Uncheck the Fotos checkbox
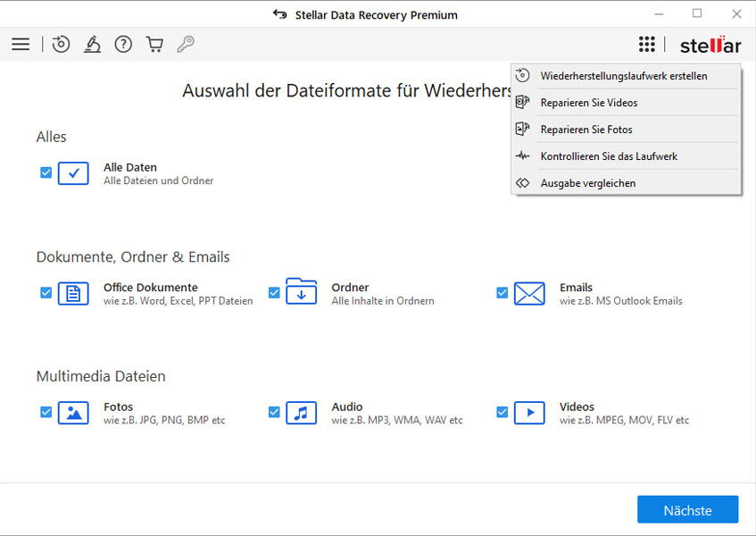 pos(46,412)
